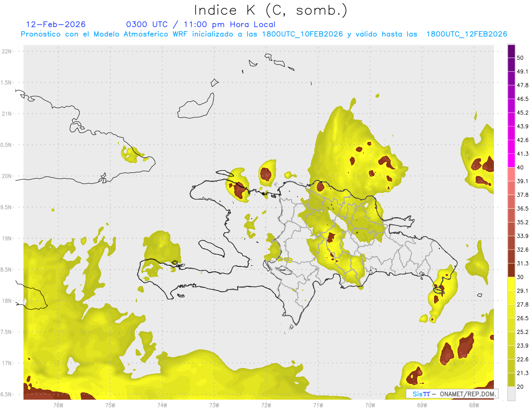This screenshot has height=411, width=532.
Task: Click the magenta swatch between 40 and 41.3
Action: click(512, 160)
